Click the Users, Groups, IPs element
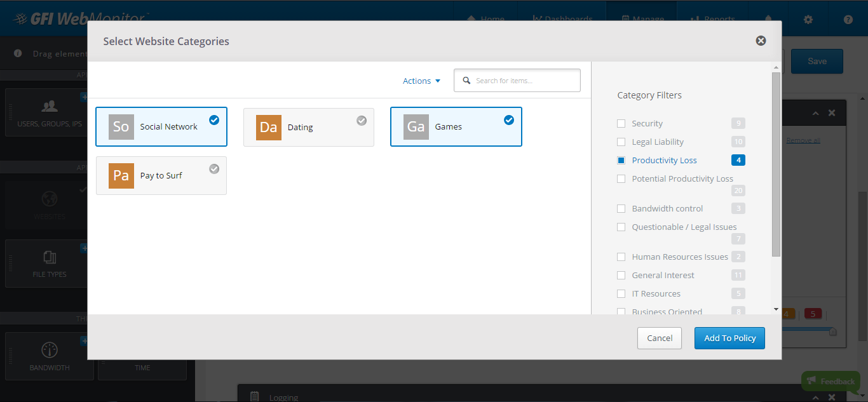Screen dimensions: 868x402 pyautogui.click(x=49, y=112)
